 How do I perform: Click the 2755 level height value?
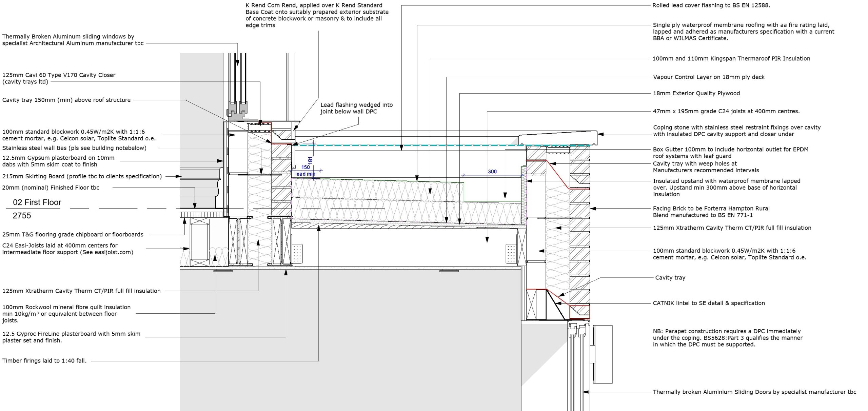coord(22,216)
